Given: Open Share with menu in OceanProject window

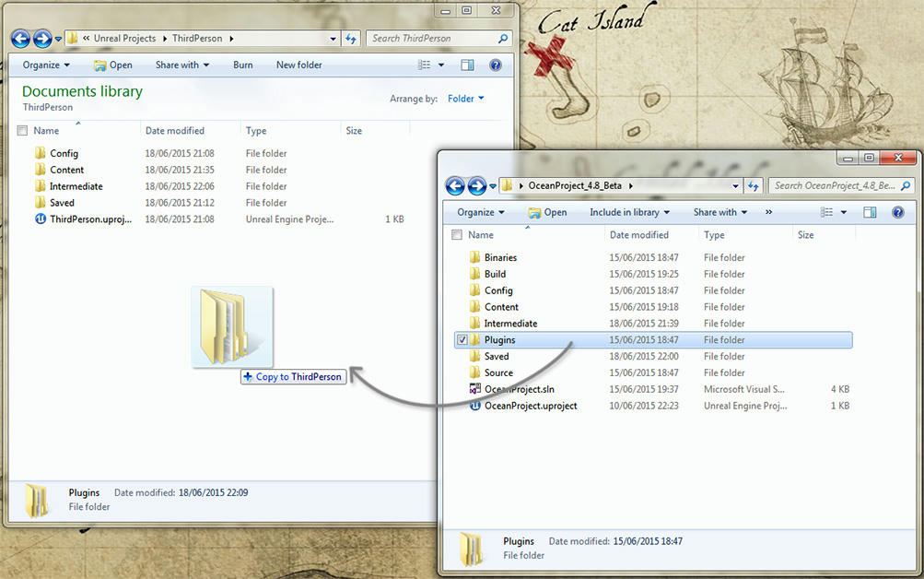Looking at the screenshot, I should (x=721, y=212).
